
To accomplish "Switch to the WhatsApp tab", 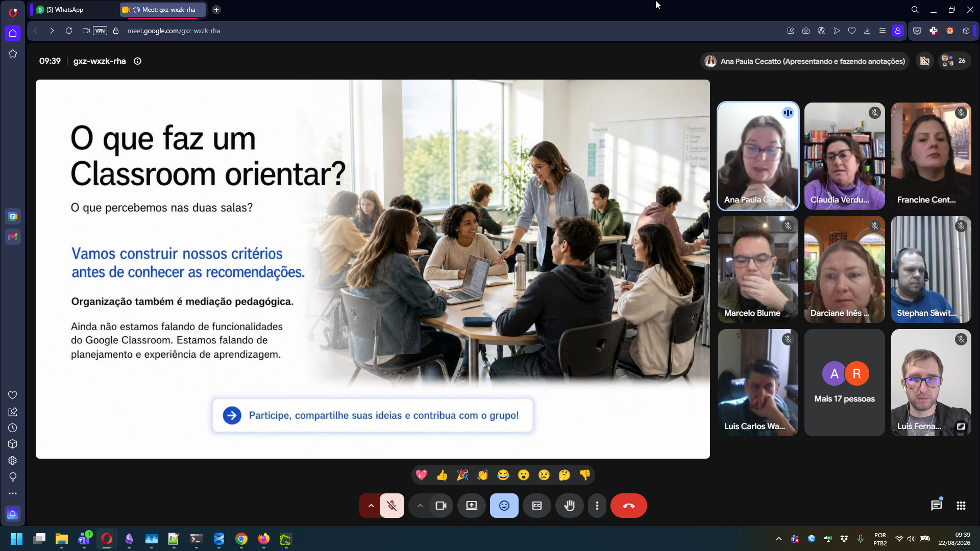I will point(74,10).
